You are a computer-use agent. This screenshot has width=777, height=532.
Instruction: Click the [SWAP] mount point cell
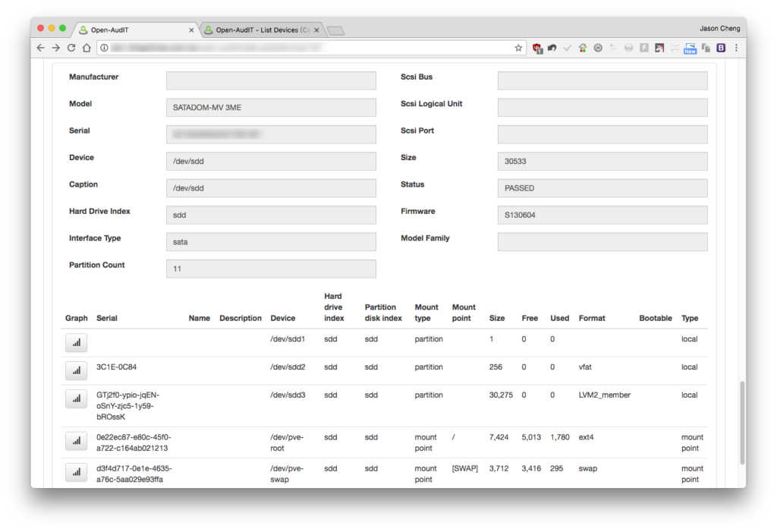click(x=465, y=468)
